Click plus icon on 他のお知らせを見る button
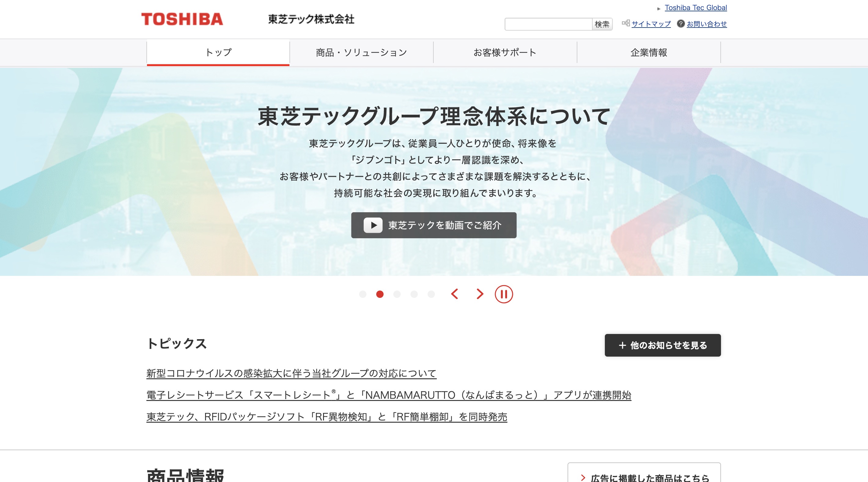 pos(622,345)
